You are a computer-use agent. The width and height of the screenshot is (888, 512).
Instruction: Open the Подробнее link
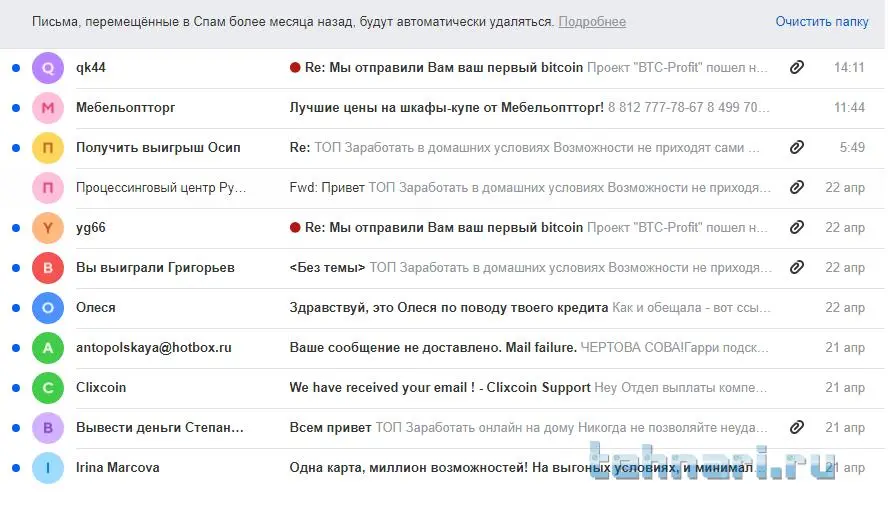coord(592,22)
